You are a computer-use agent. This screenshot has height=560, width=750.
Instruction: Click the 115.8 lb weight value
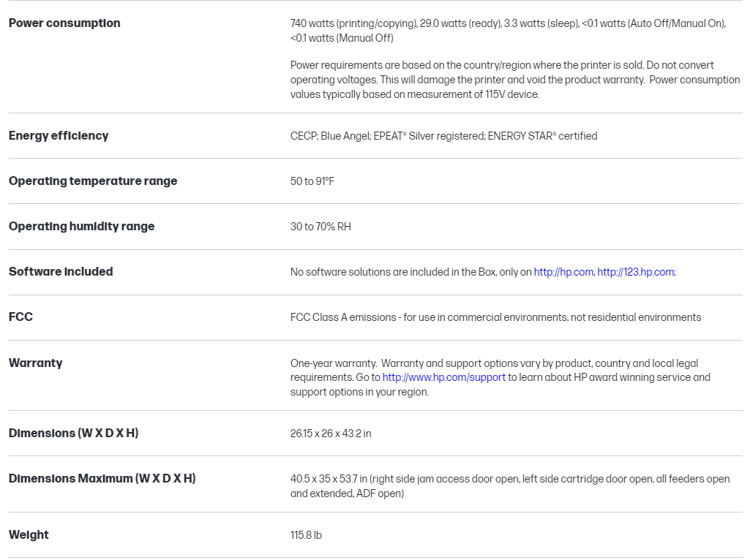click(306, 535)
